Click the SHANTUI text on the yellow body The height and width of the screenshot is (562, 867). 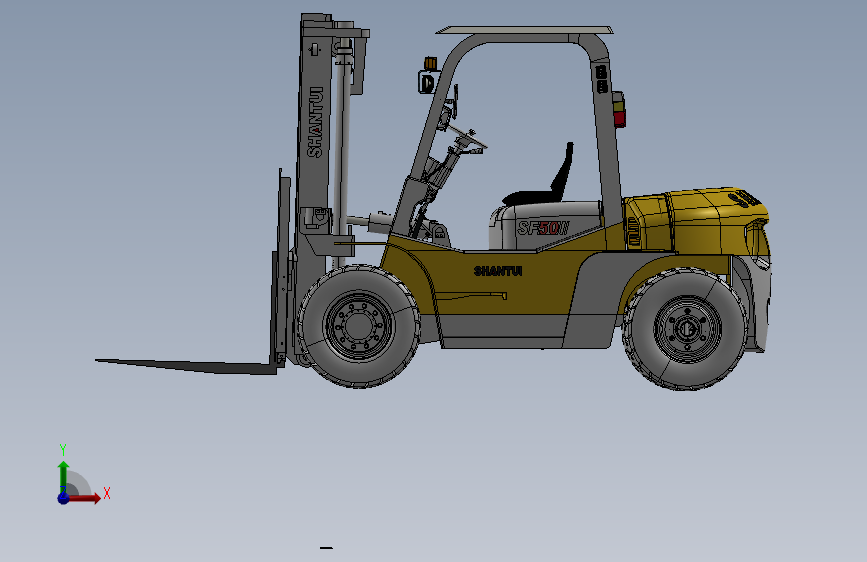point(498,271)
